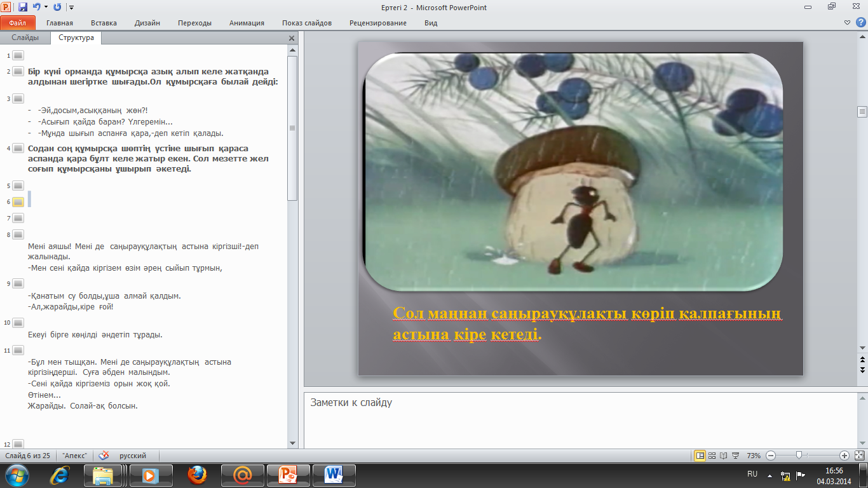This screenshot has height=488, width=868.
Task: Click the Redo icon in title bar
Action: pyautogui.click(x=57, y=7)
